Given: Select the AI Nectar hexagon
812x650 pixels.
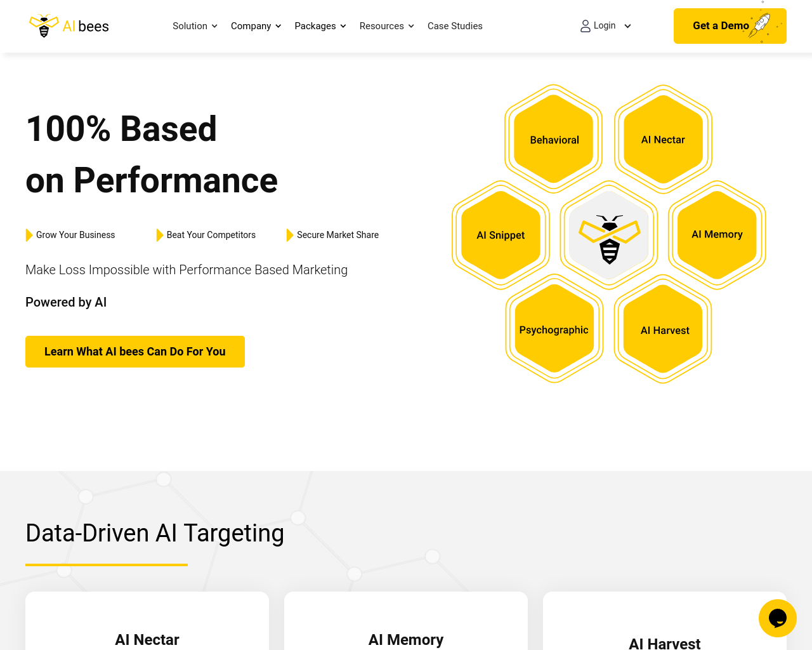Looking at the screenshot, I should pos(663,140).
